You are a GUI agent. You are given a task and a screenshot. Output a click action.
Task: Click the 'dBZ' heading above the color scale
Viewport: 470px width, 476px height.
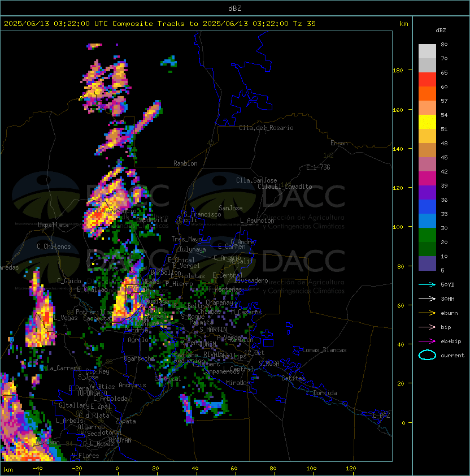pyautogui.click(x=441, y=31)
